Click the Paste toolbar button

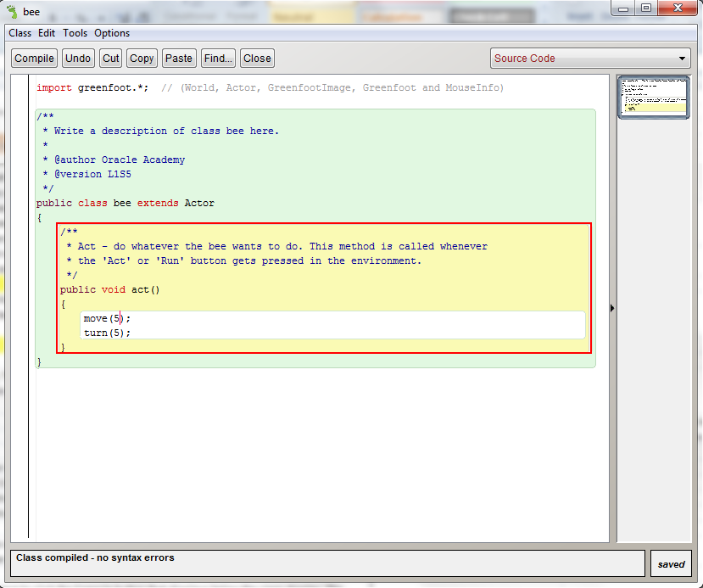pos(178,59)
